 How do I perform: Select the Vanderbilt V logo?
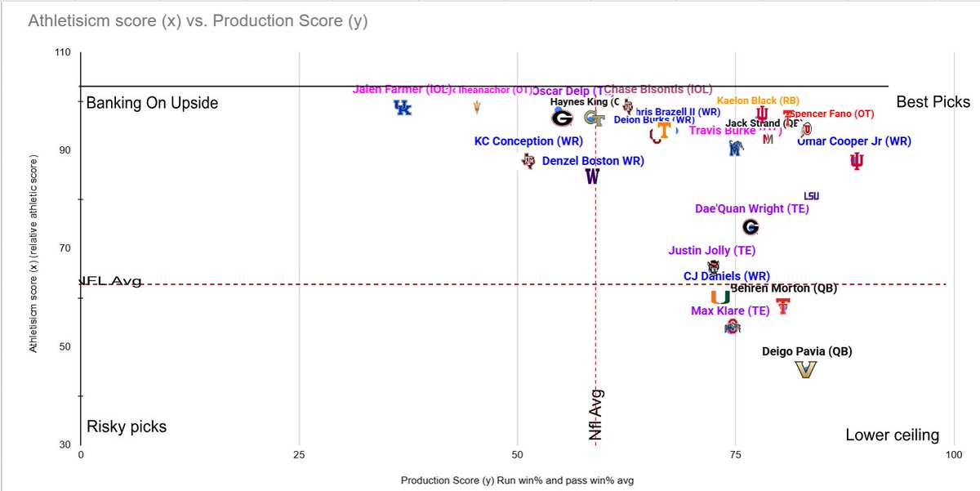[806, 370]
